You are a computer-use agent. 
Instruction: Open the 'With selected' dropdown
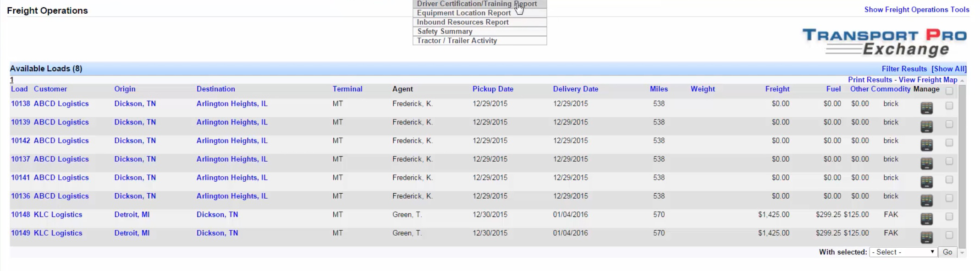(x=903, y=252)
